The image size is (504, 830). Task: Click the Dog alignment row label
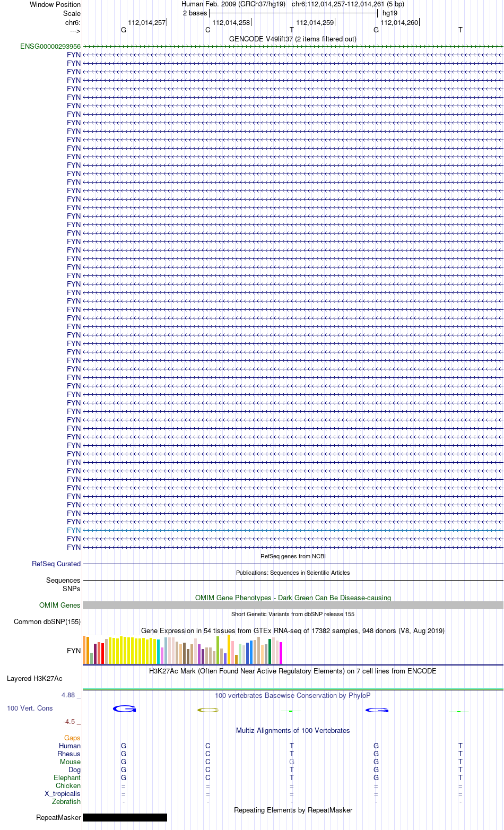pyautogui.click(x=75, y=770)
